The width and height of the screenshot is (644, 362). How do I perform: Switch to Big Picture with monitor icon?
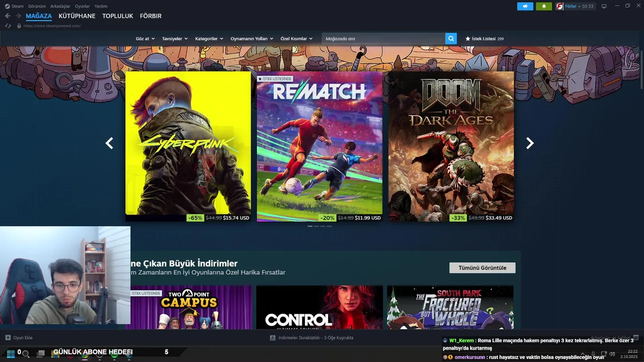coord(604,7)
